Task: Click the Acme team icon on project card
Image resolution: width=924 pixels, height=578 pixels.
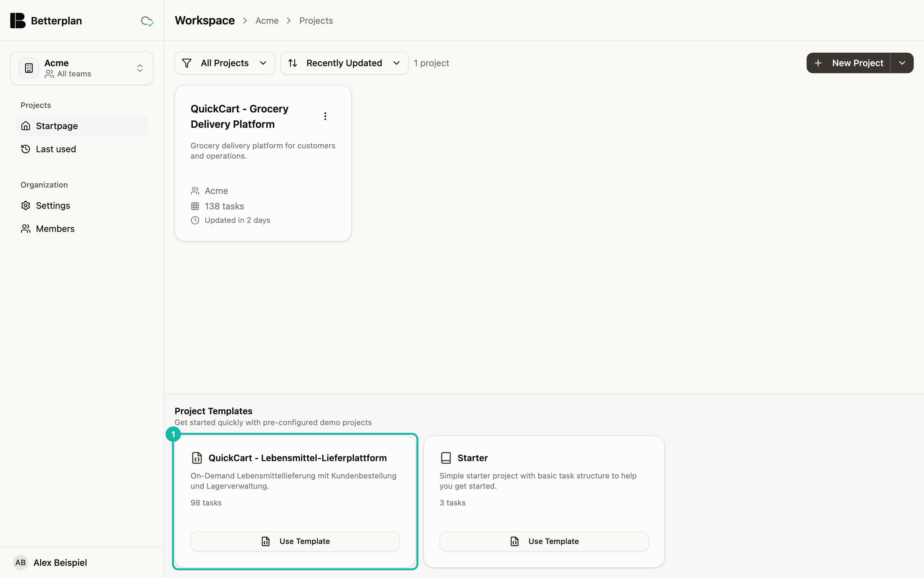Action: point(195,191)
